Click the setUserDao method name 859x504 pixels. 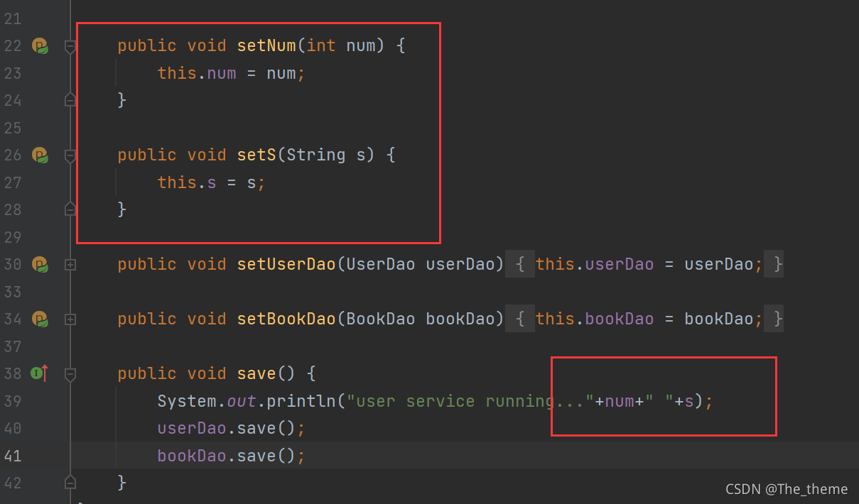[x=286, y=265]
